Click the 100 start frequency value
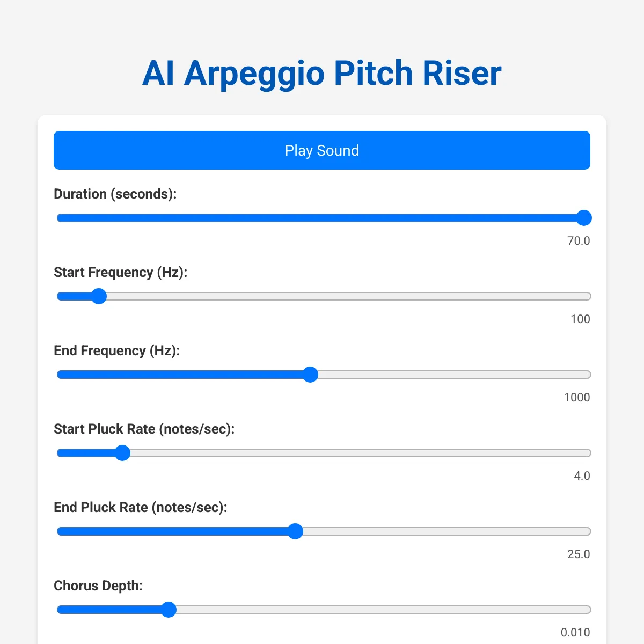The width and height of the screenshot is (644, 644). pyautogui.click(x=580, y=319)
